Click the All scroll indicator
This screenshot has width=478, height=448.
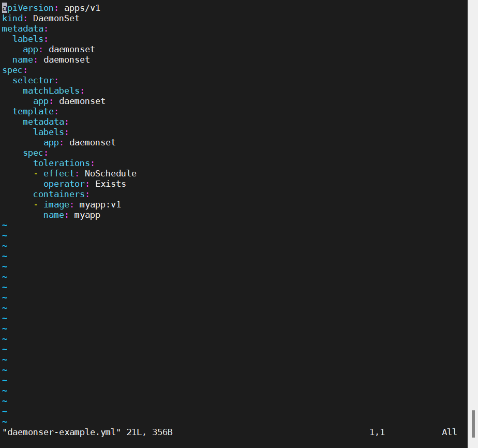[450, 432]
